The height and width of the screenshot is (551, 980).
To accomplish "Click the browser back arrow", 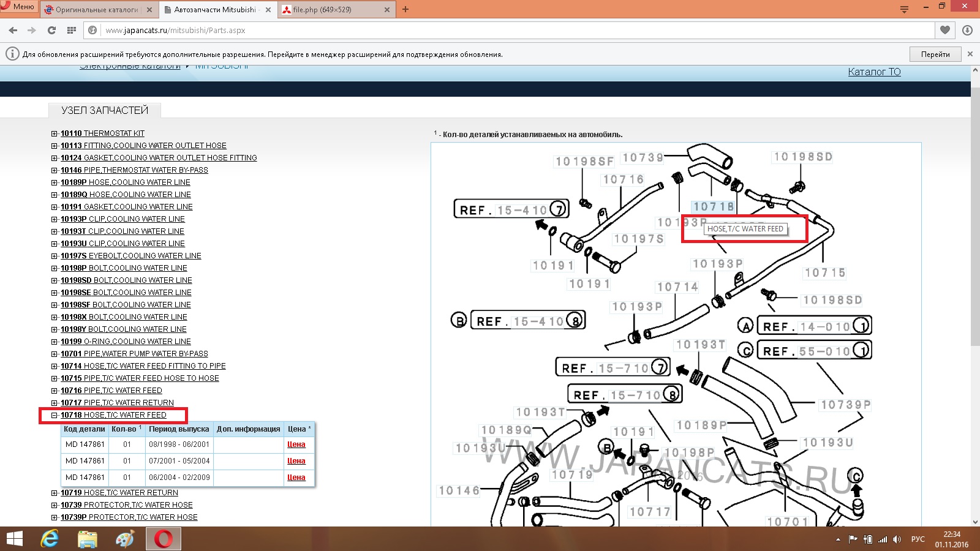I will click(13, 30).
